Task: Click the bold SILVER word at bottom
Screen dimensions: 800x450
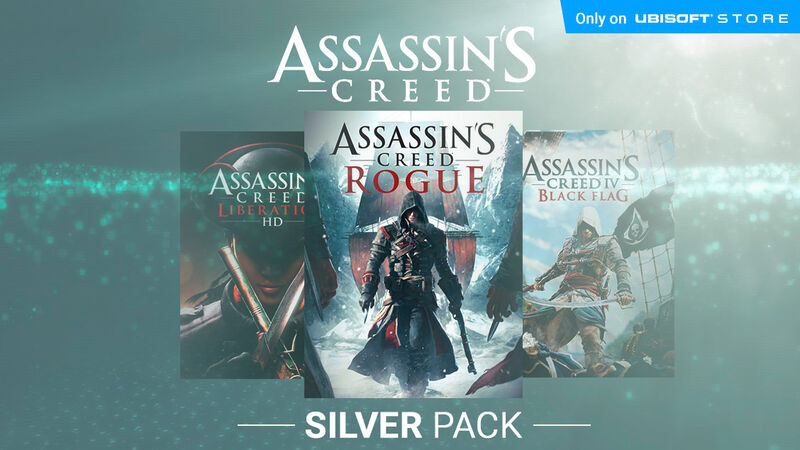Action: pyautogui.click(x=363, y=425)
